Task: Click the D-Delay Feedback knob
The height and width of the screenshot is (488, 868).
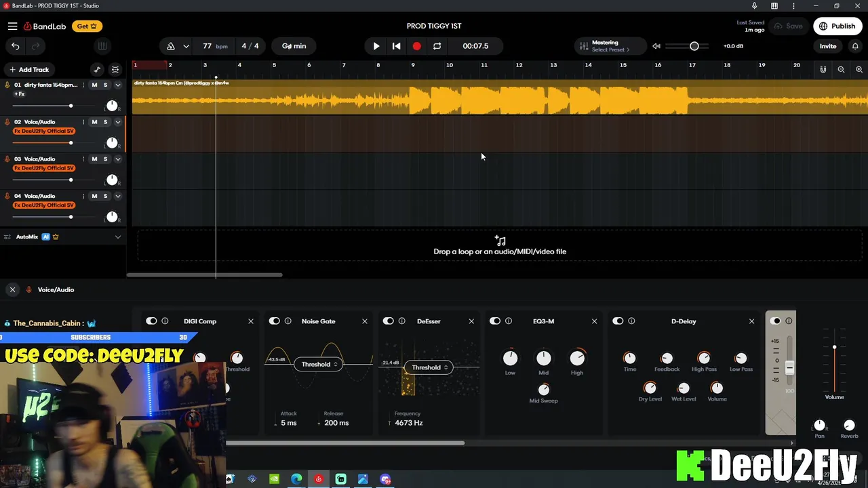Action: (667, 358)
